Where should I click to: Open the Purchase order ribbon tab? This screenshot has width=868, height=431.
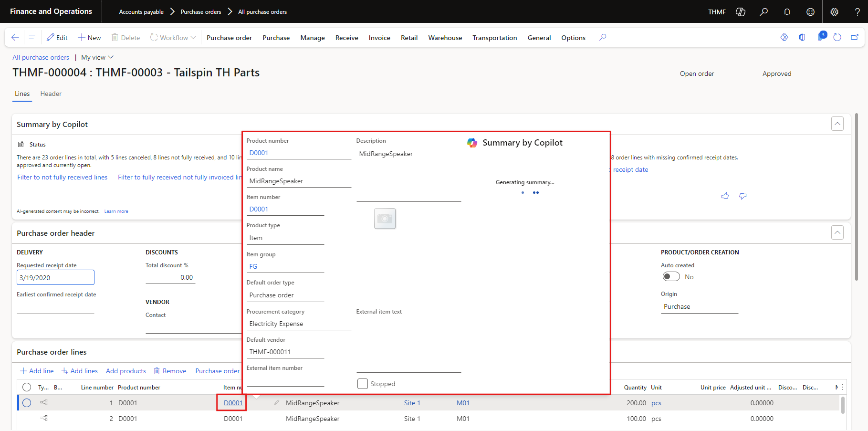pos(229,38)
